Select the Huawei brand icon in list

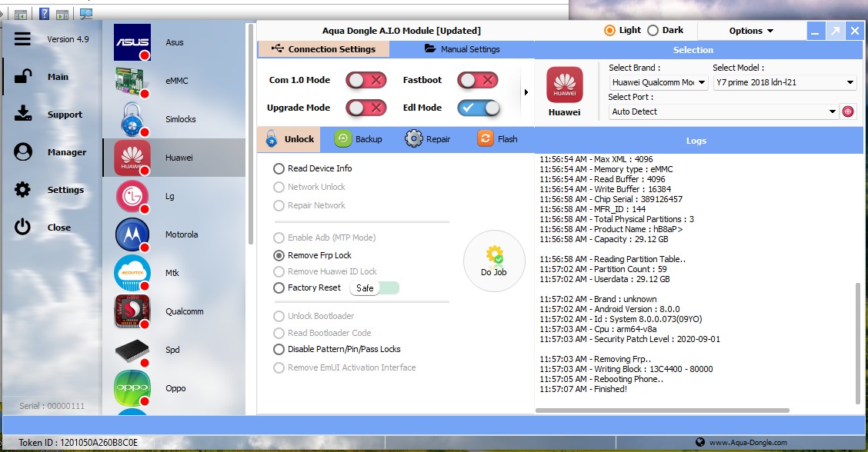(132, 158)
